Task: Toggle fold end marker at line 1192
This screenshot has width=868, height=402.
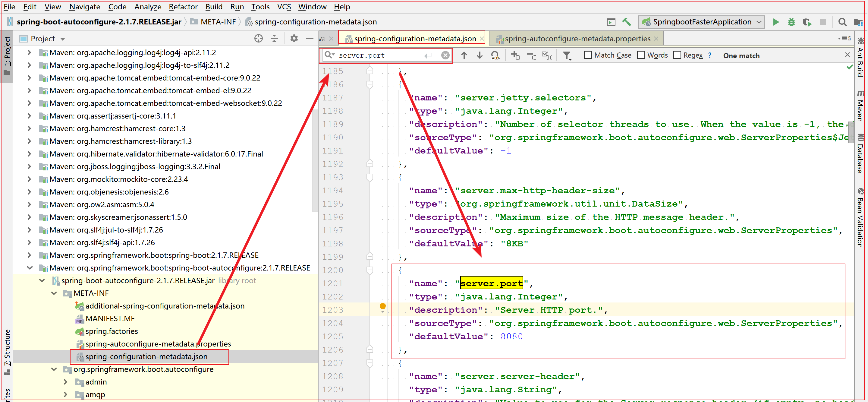Action: pyautogui.click(x=370, y=164)
